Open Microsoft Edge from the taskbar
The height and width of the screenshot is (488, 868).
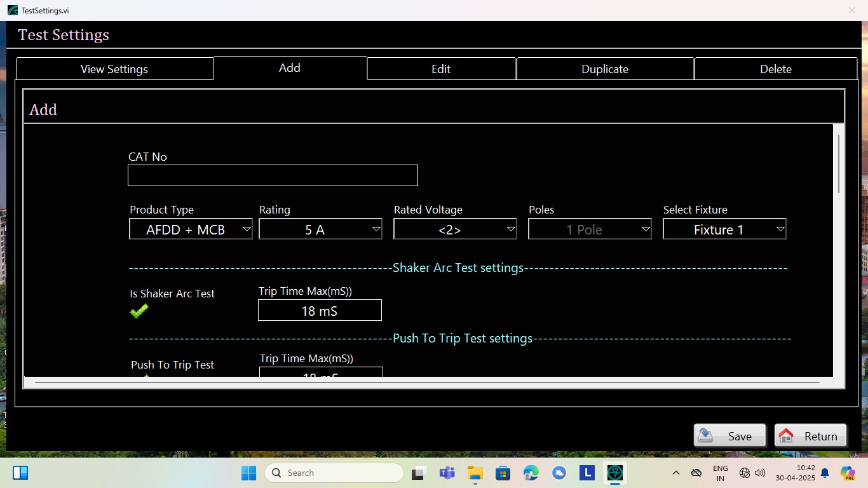[x=531, y=473]
